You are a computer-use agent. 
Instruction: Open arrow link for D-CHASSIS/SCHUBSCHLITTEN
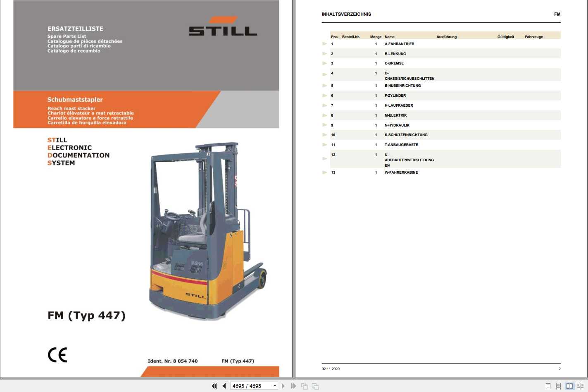[x=325, y=74]
